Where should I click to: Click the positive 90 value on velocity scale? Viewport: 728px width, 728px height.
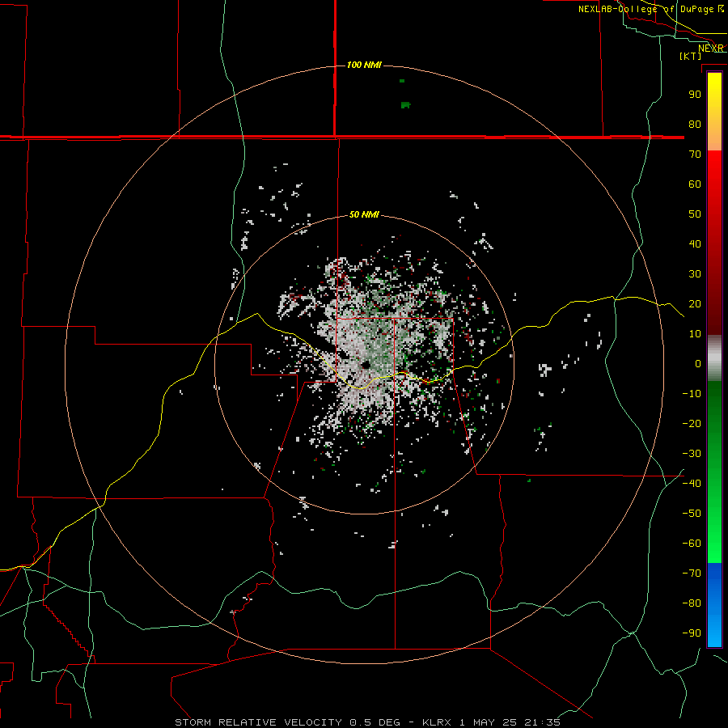(x=695, y=95)
